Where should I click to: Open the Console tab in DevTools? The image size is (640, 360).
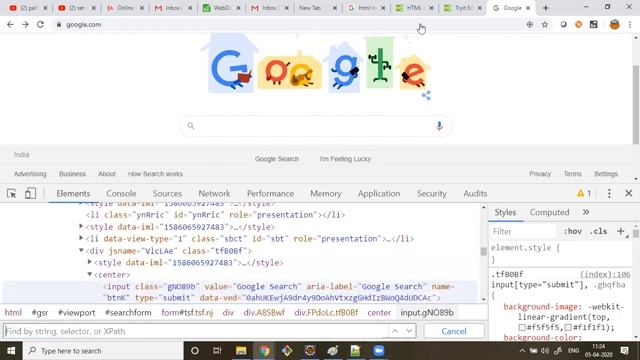click(121, 193)
